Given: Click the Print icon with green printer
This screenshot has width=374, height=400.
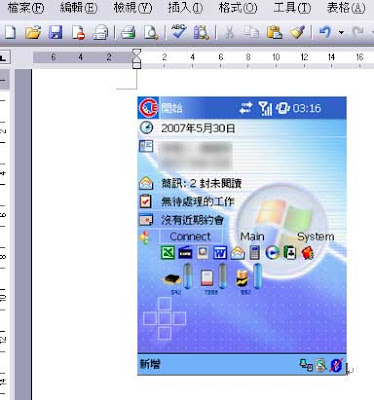Looking at the screenshot, I should tap(128, 33).
